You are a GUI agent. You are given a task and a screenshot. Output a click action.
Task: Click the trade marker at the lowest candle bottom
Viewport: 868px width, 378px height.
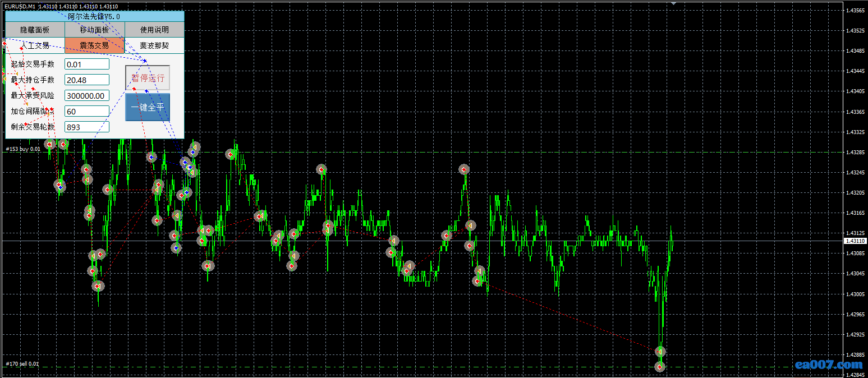660,367
